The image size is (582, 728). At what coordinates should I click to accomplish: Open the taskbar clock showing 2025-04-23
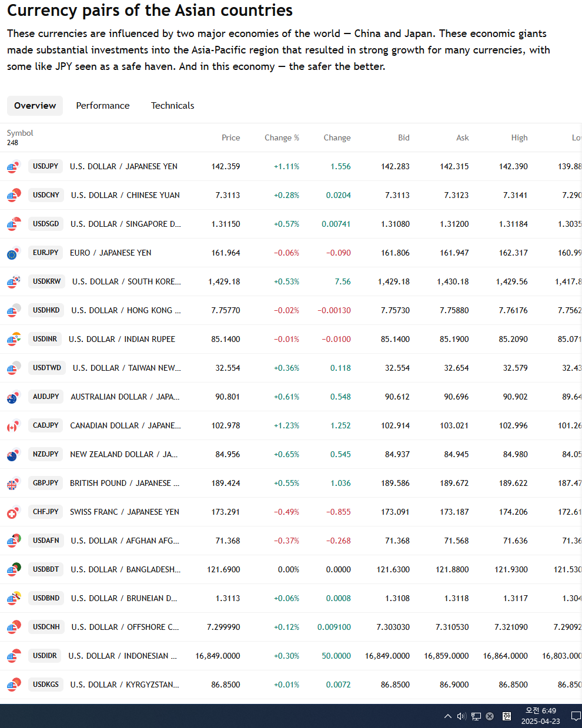pyautogui.click(x=541, y=716)
